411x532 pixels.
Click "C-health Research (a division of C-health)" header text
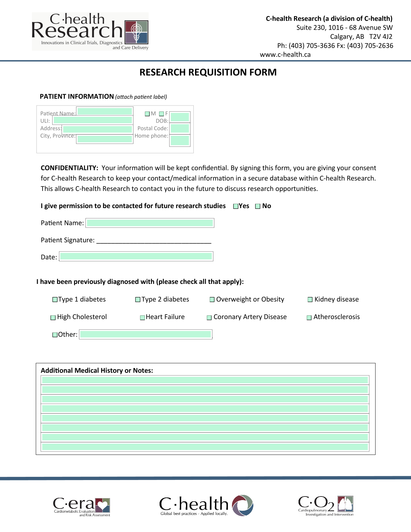coord(329,18)
